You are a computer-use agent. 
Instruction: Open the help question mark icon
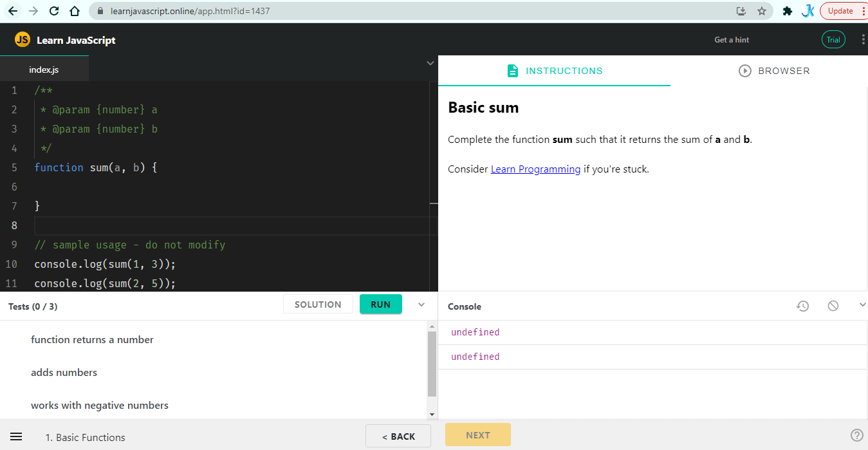pyautogui.click(x=856, y=436)
